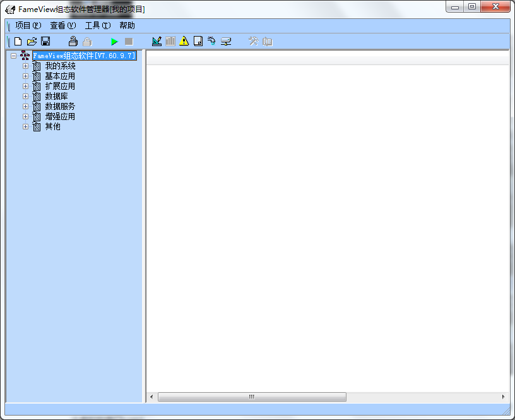Open the 项目 menu
The image size is (515, 420).
point(27,26)
